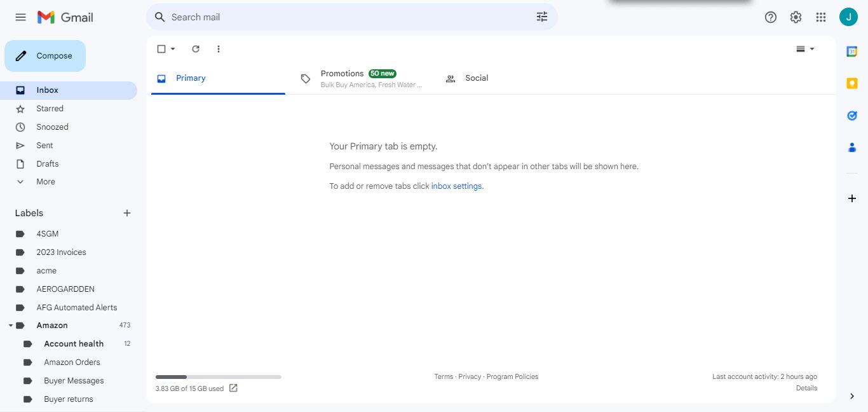Click the storage usage progress bar
Image resolution: width=868 pixels, height=412 pixels.
click(219, 377)
